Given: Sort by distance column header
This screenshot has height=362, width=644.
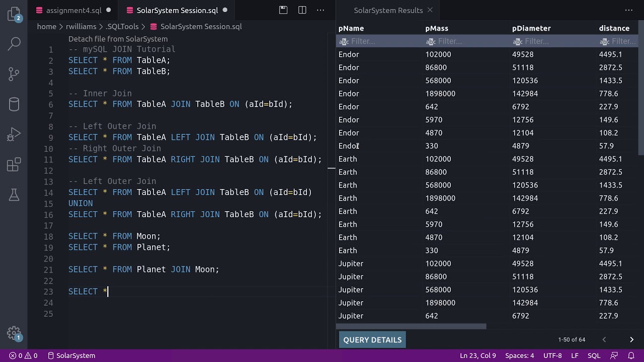Looking at the screenshot, I should pos(614,28).
